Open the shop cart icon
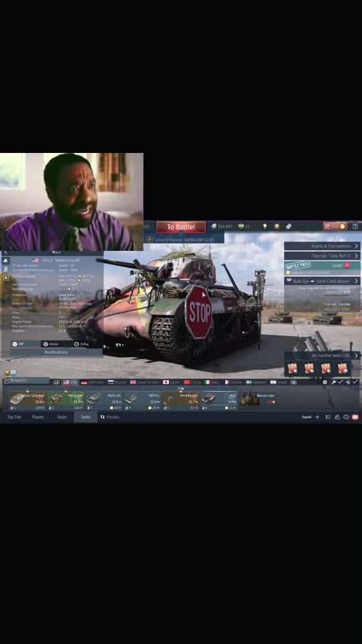Viewport: 362px width, 644px height. coord(327,226)
